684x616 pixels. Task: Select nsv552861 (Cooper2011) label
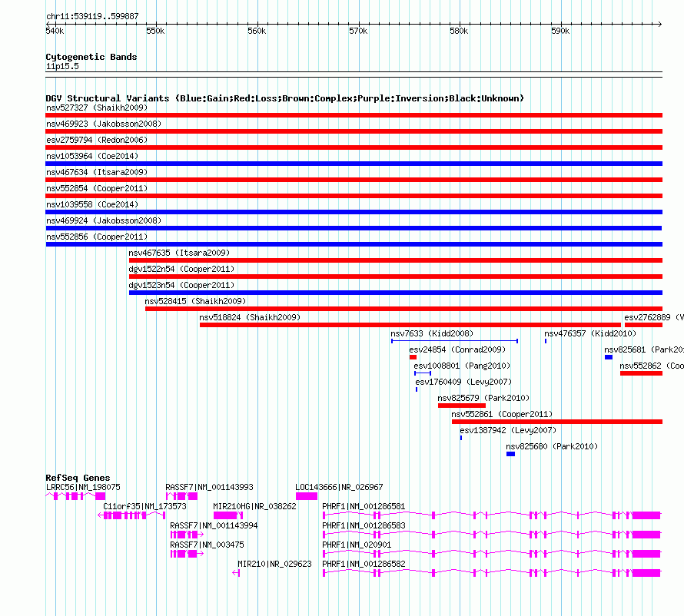(502, 414)
